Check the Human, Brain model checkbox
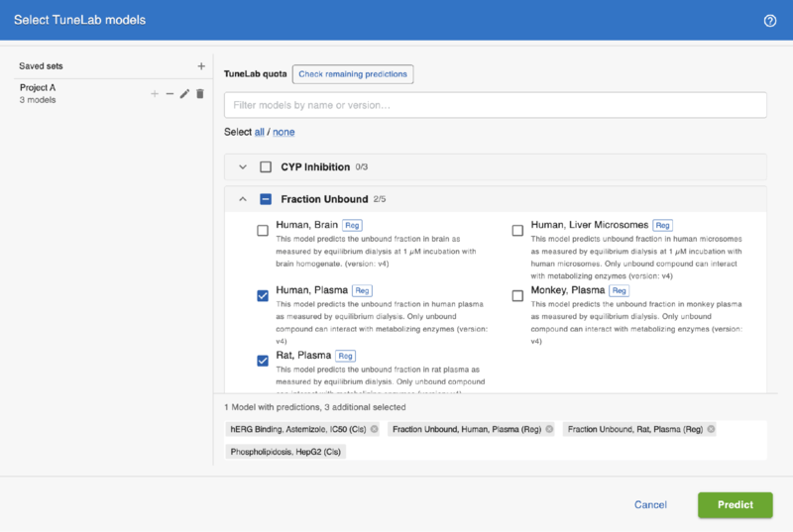This screenshot has width=793, height=532. [x=263, y=231]
